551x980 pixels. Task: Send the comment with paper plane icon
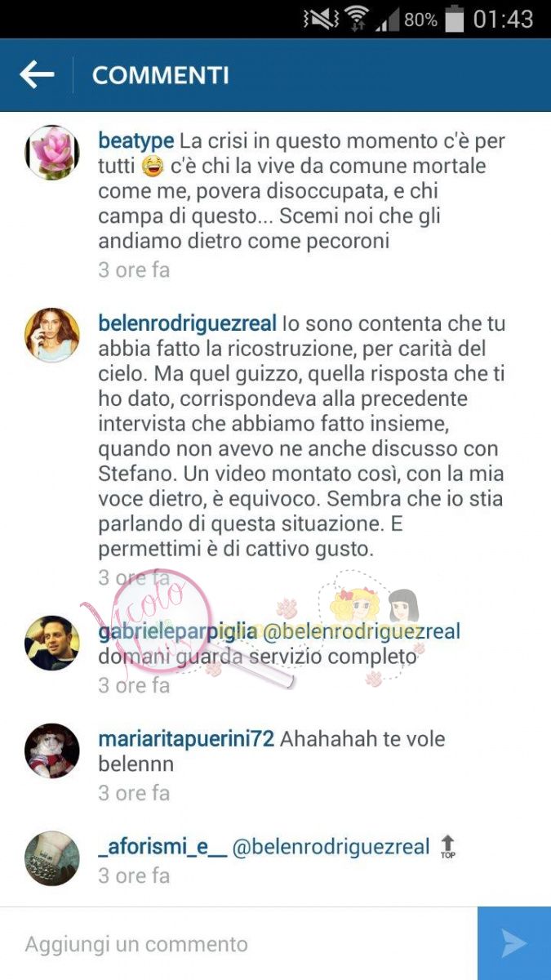[x=514, y=943]
